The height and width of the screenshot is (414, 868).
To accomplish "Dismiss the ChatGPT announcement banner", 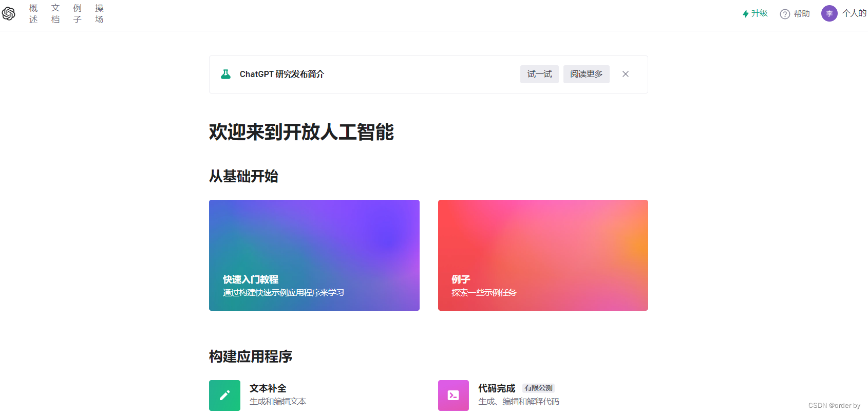I will (626, 74).
